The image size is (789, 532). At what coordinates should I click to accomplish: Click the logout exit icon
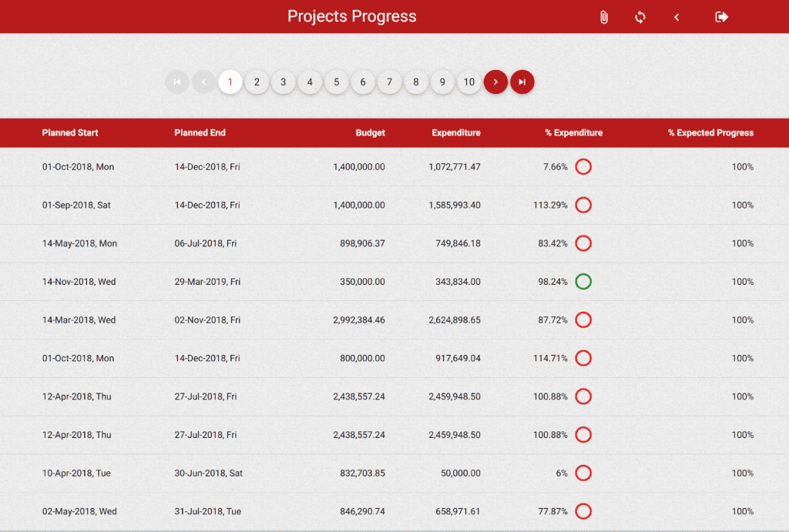click(721, 17)
